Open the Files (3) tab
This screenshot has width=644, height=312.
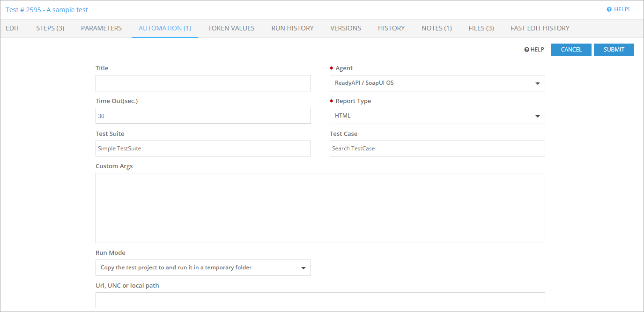(481, 28)
